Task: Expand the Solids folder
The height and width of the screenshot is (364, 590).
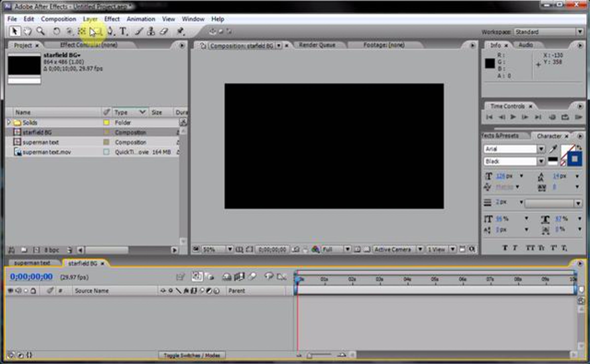Action: click(x=9, y=122)
